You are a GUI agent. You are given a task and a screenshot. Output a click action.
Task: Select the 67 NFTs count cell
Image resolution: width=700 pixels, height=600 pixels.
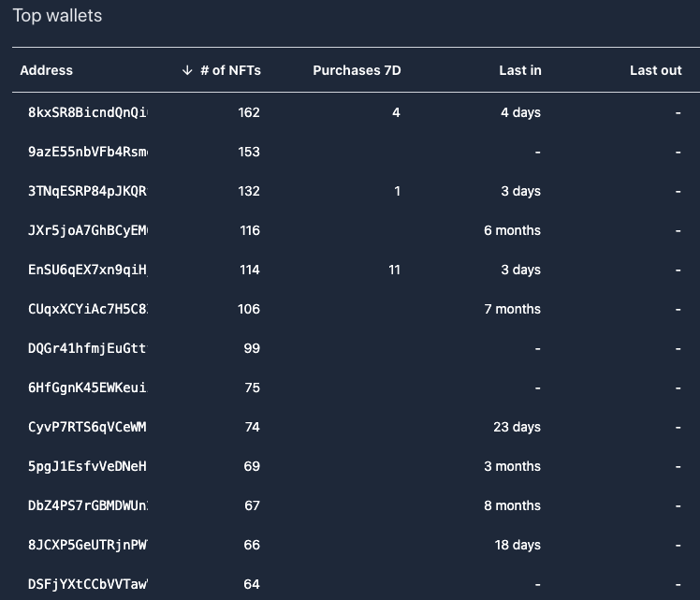[253, 505]
